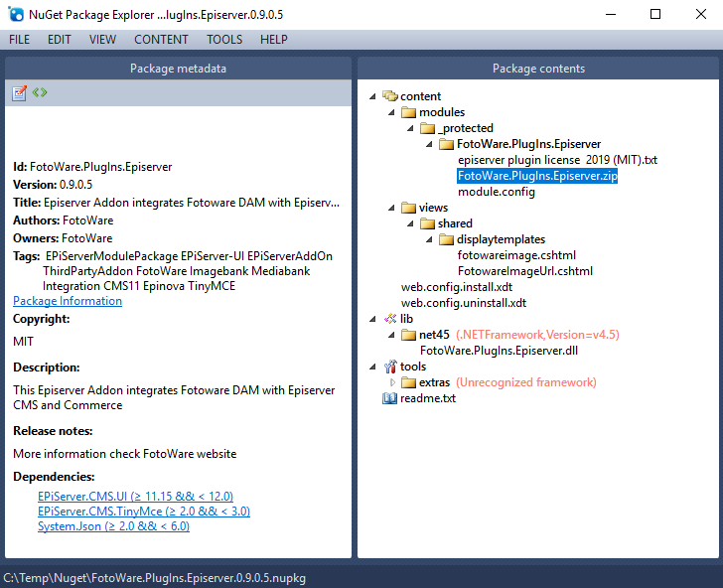This screenshot has width=723, height=588.
Task: Collapse the shared folder node
Action: [x=410, y=223]
